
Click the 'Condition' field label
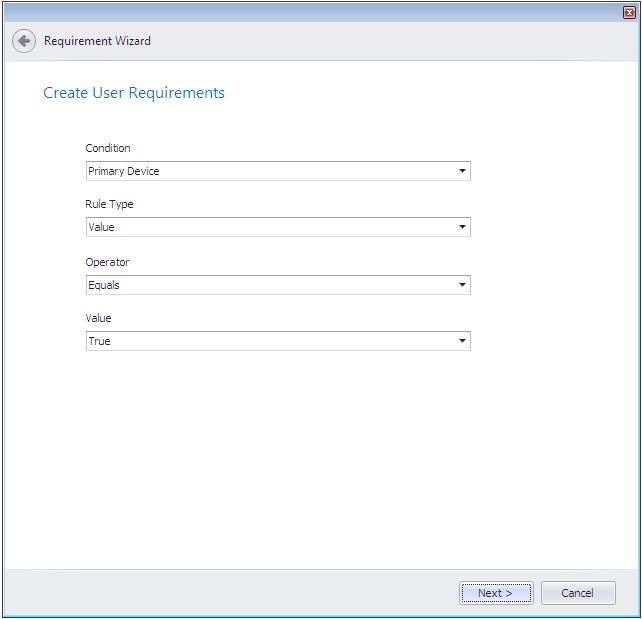point(108,148)
